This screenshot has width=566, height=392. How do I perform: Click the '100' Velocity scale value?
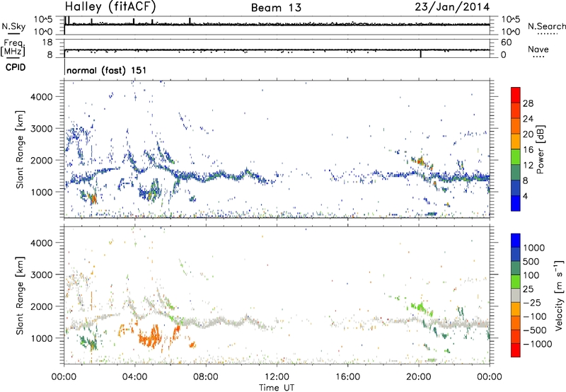(531, 275)
